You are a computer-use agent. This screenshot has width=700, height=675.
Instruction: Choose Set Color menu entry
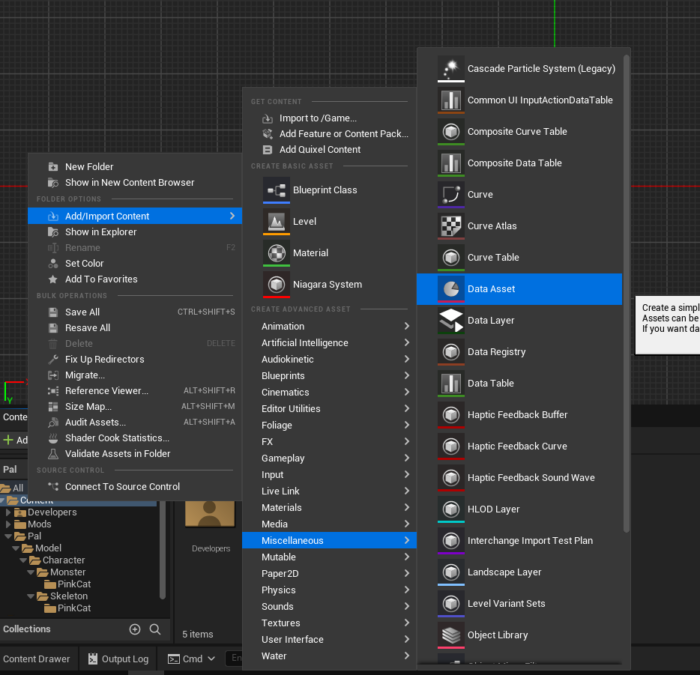point(135,264)
